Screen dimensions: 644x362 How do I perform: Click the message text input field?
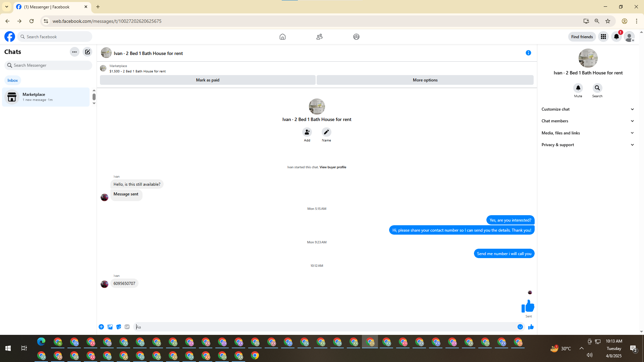coord(322,327)
